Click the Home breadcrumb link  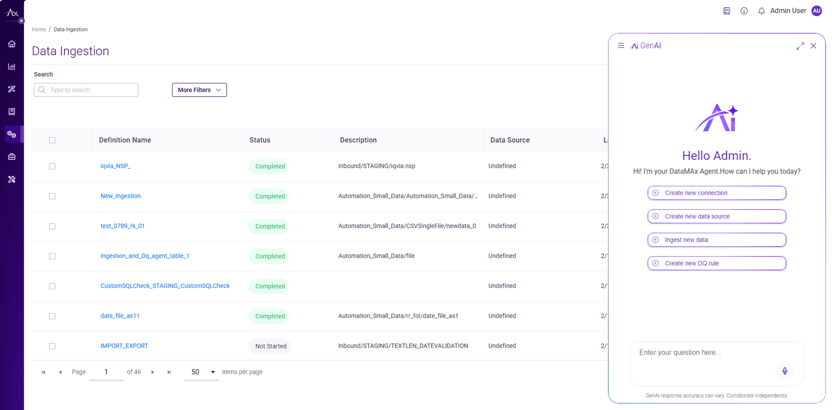click(x=38, y=30)
